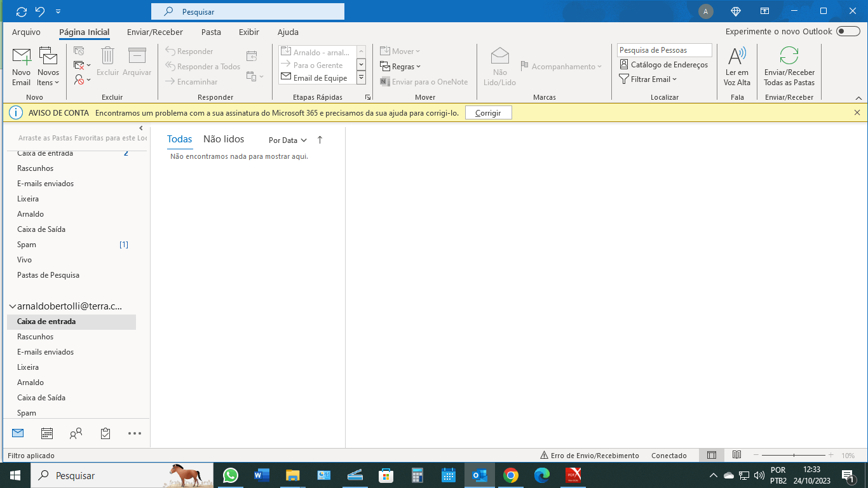Click Responder a Todos
The height and width of the screenshot is (488, 868).
point(203,67)
